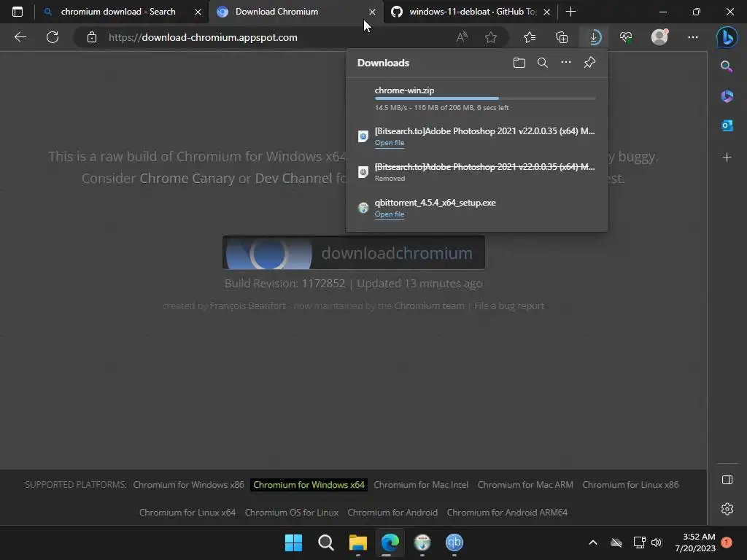
Task: Select chrome-win.zip download entry
Action: (x=477, y=98)
